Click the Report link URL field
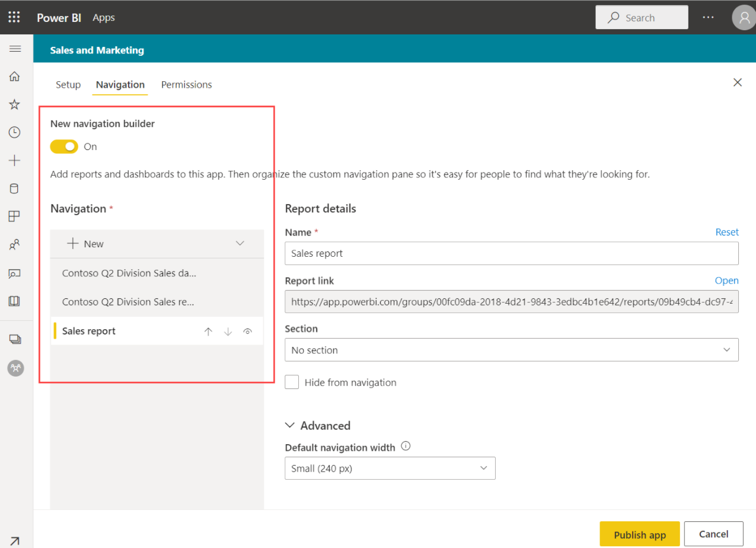756x548 pixels. point(512,301)
